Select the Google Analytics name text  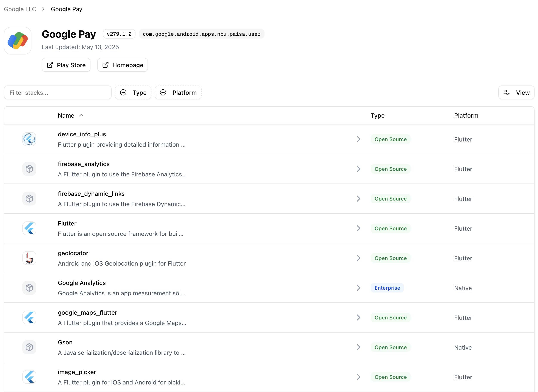[x=82, y=283]
